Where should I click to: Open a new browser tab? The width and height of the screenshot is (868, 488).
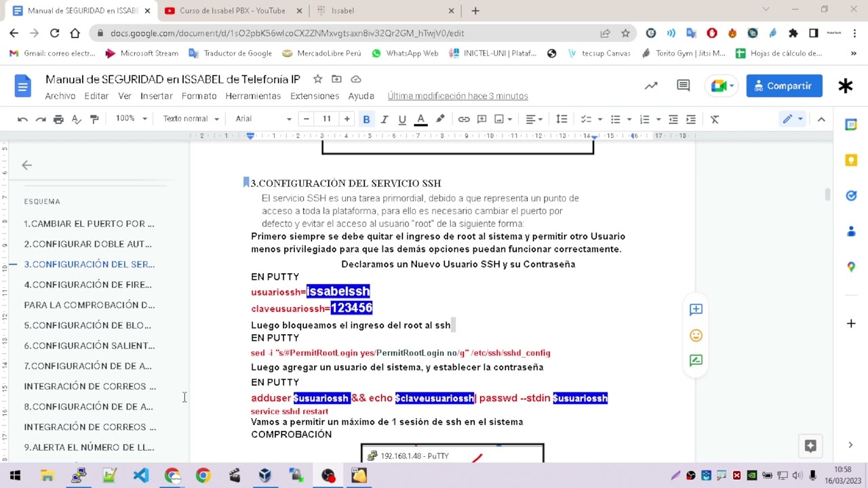[x=475, y=10]
